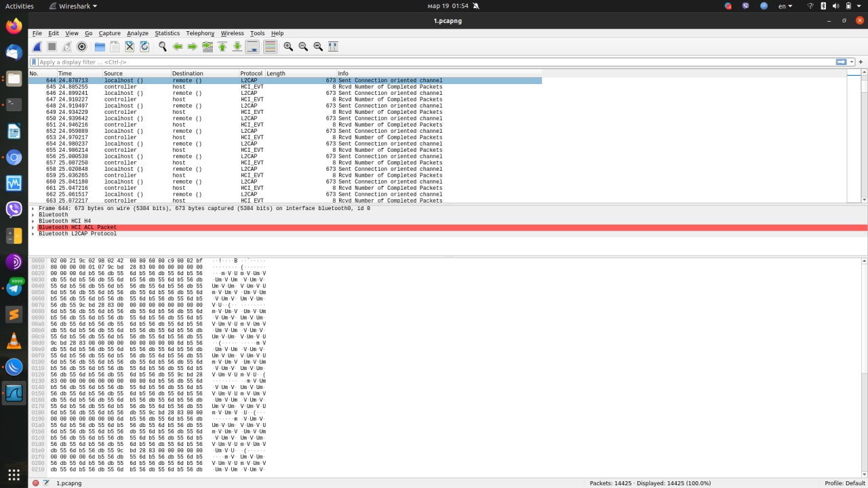
Task: Sort by the Destination column header
Action: (x=205, y=73)
